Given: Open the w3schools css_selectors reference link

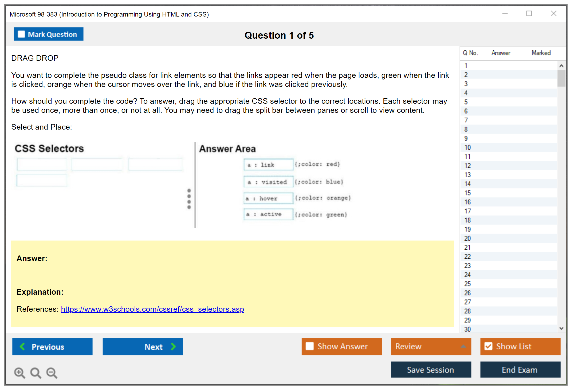Looking at the screenshot, I should click(152, 309).
